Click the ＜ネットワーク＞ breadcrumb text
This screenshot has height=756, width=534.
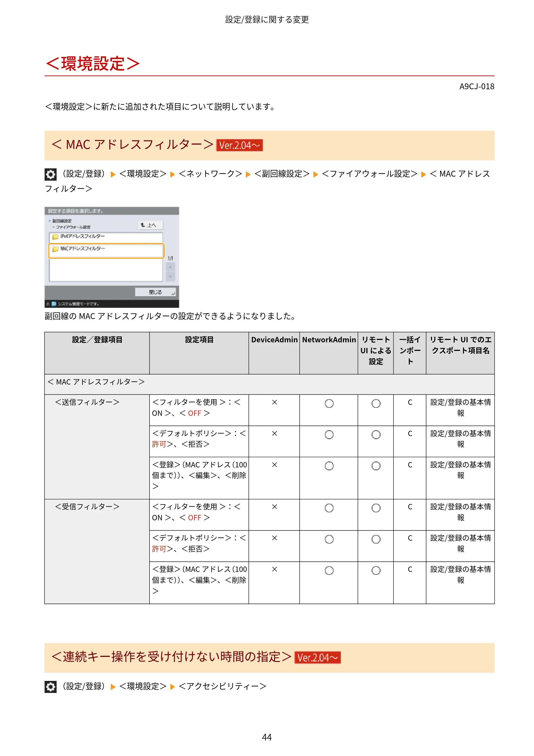pos(210,174)
